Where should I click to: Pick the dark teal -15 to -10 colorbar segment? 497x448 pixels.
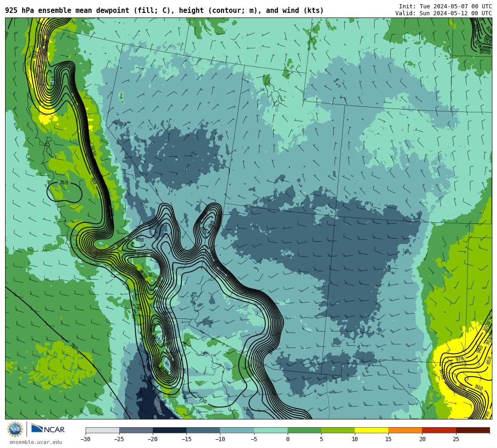tap(203, 430)
